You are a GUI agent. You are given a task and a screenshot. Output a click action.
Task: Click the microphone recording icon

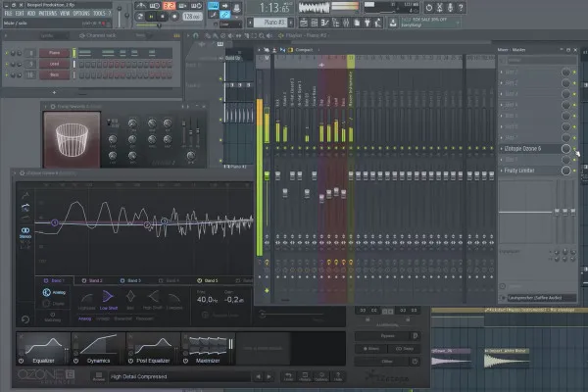[450, 7]
